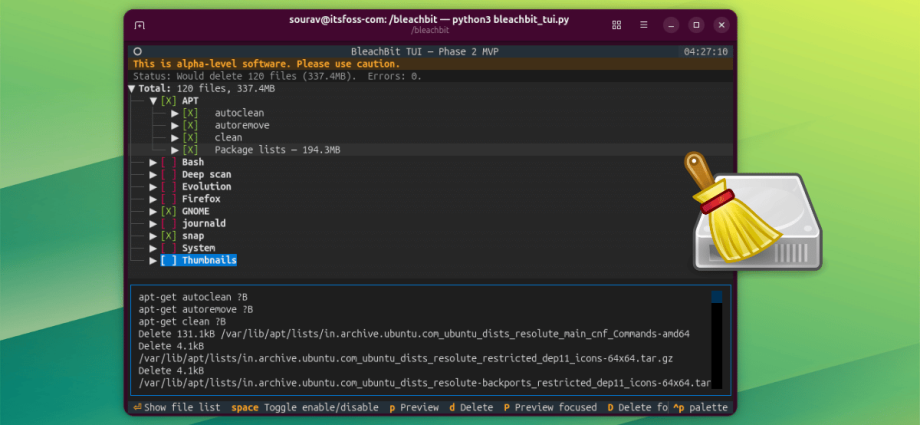Click the terminal window title text

[x=429, y=20]
